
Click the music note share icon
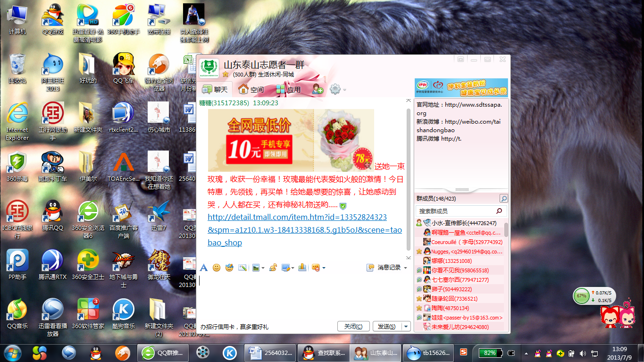pyautogui.click(x=273, y=268)
